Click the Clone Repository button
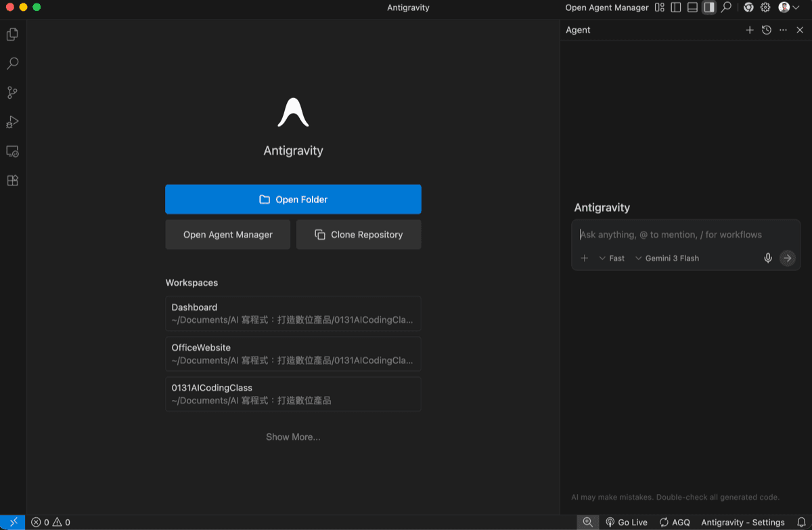Screen dimensions: 812x530 pyautogui.click(x=359, y=235)
